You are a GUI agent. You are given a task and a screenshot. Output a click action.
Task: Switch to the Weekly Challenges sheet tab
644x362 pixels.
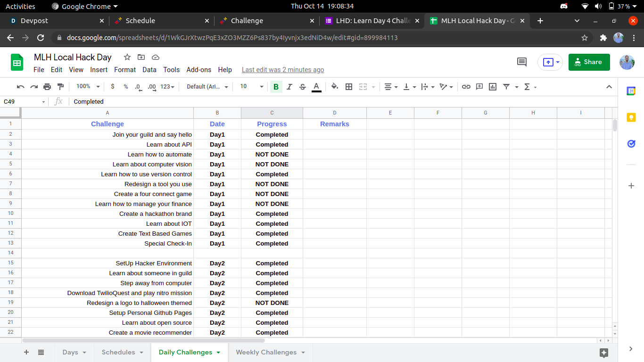[x=266, y=352]
